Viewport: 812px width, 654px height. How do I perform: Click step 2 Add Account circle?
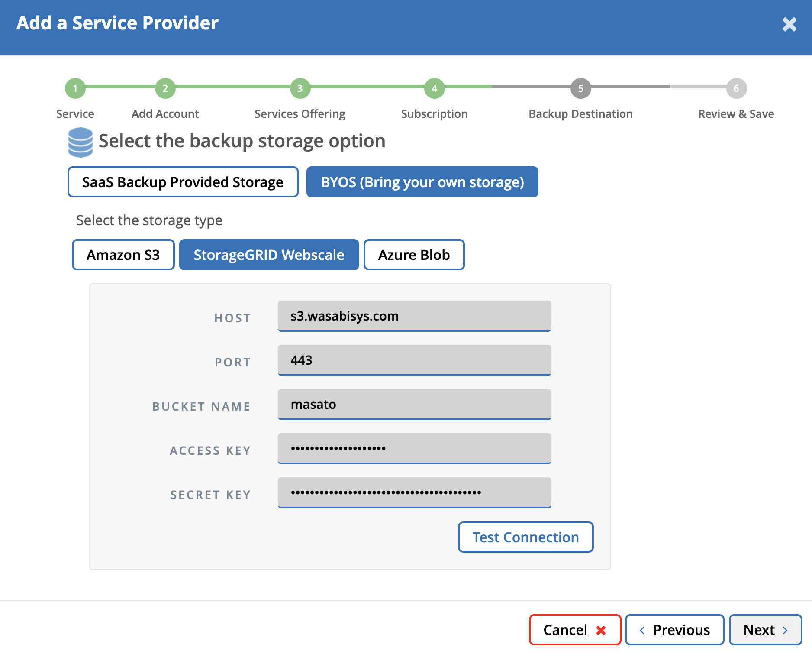[165, 88]
